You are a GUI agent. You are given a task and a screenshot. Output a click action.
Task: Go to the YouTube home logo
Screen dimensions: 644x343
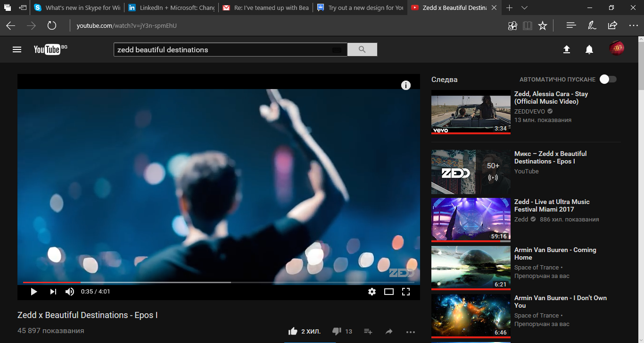tap(47, 49)
